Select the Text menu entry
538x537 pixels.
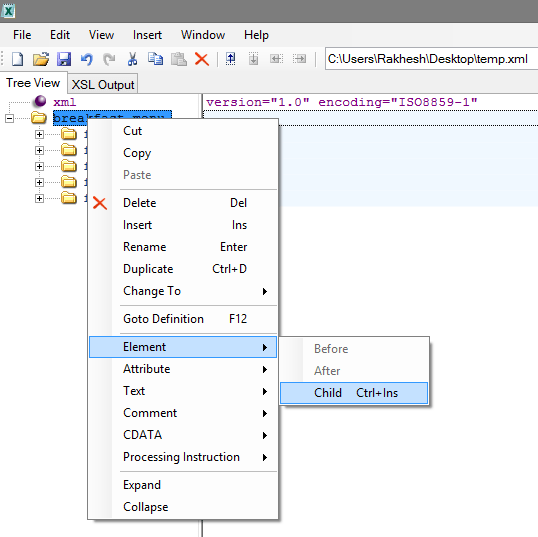[x=183, y=391]
